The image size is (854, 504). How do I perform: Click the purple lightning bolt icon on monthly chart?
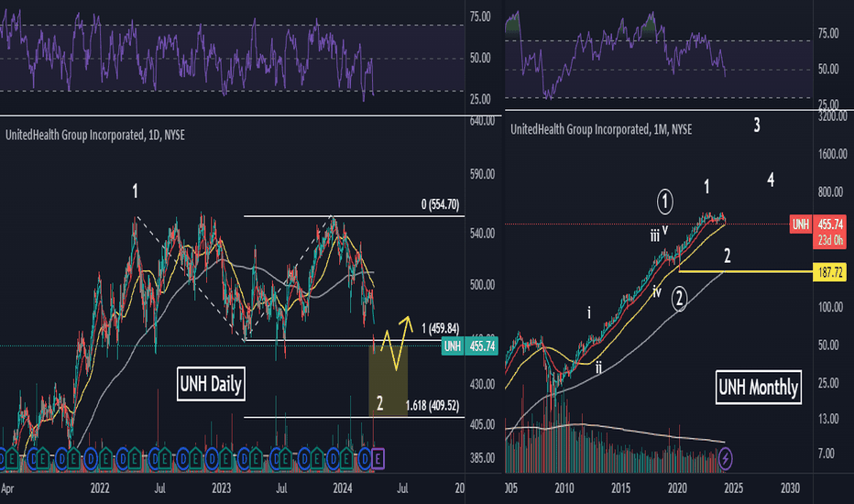[x=726, y=459]
